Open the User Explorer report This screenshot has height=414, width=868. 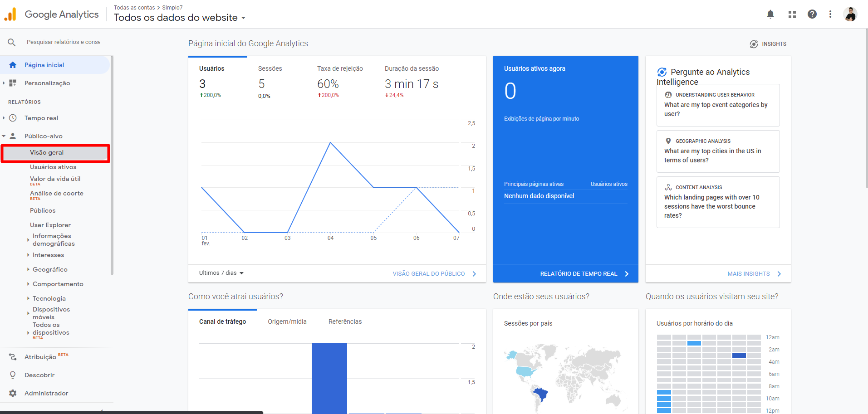(x=50, y=225)
